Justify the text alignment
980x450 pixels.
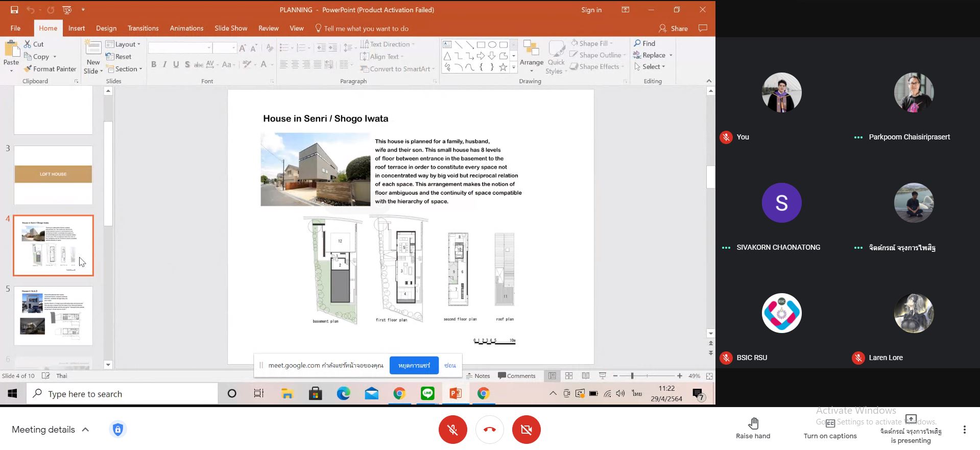click(x=317, y=64)
